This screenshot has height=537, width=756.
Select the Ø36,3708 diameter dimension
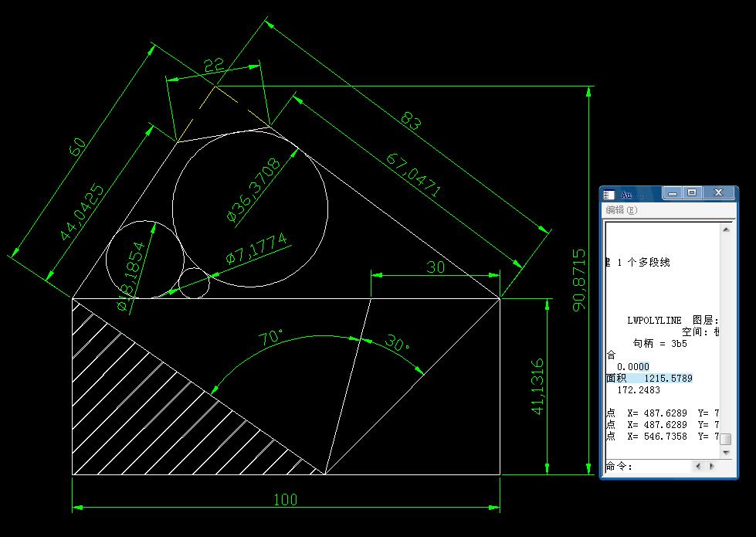[253, 189]
